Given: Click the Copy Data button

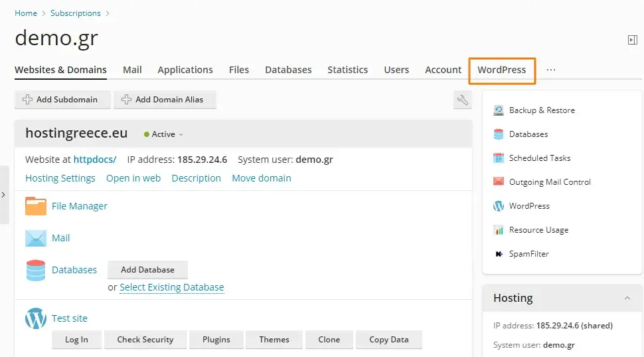Looking at the screenshot, I should [389, 340].
